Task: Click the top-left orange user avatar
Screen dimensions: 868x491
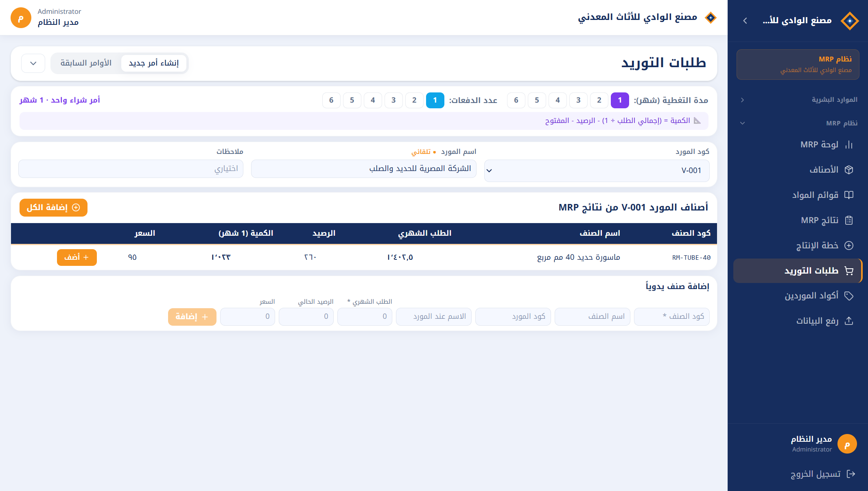Action: click(21, 18)
